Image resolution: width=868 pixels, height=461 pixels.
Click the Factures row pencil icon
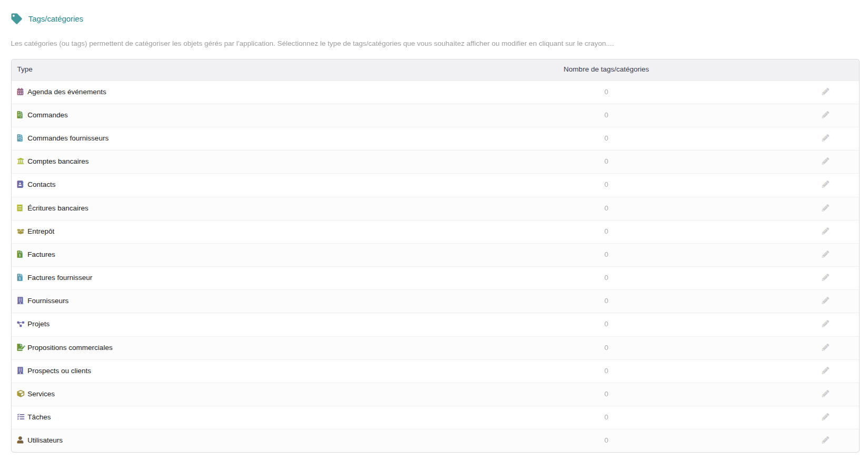click(x=825, y=254)
